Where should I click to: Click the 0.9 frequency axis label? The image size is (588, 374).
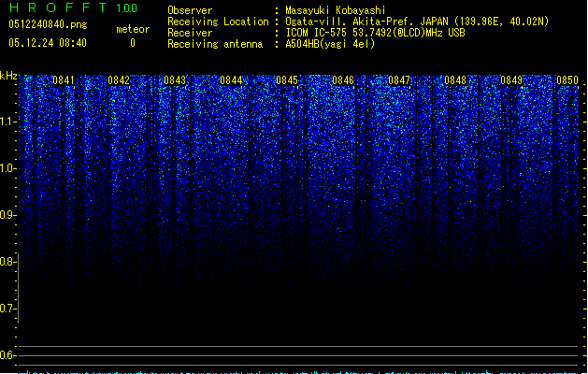[7, 215]
